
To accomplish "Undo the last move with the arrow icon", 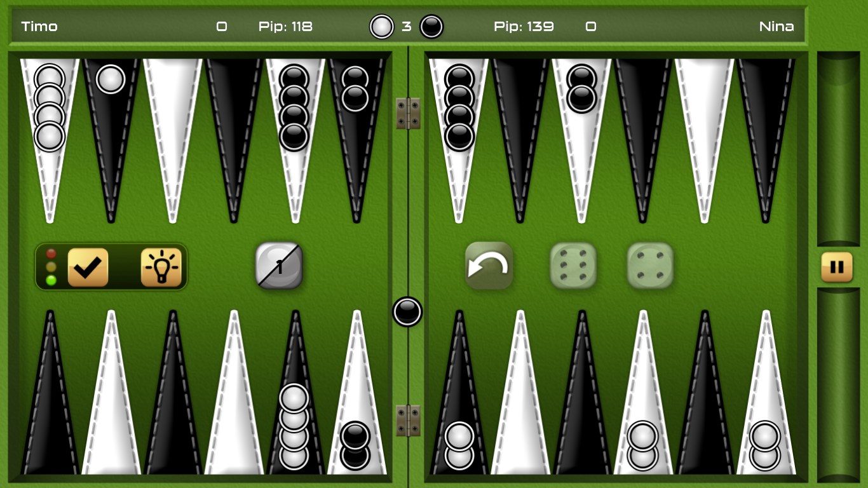I will [x=488, y=266].
